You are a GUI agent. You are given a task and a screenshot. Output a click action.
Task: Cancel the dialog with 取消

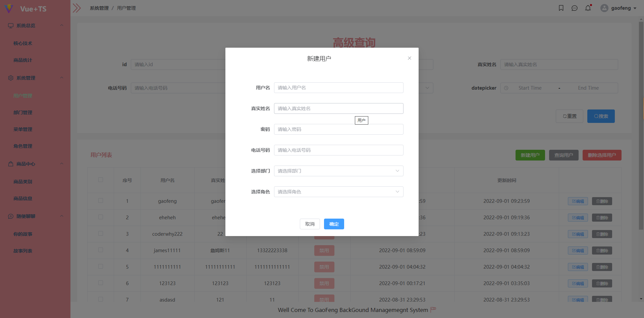click(x=310, y=224)
